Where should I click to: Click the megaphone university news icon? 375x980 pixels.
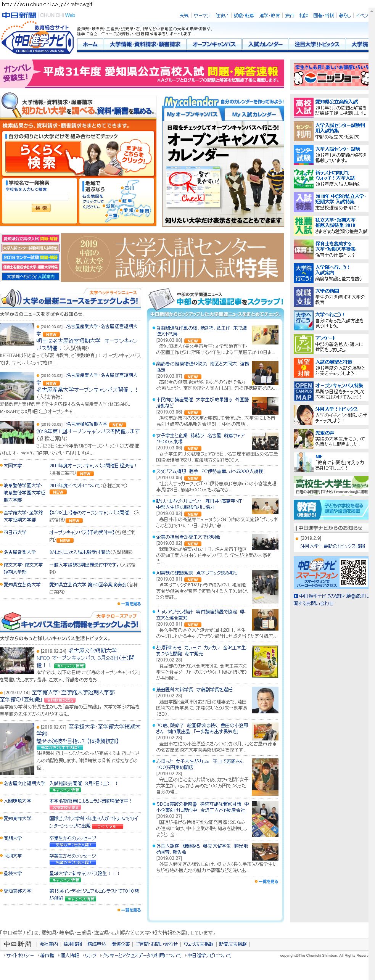click(x=11, y=298)
